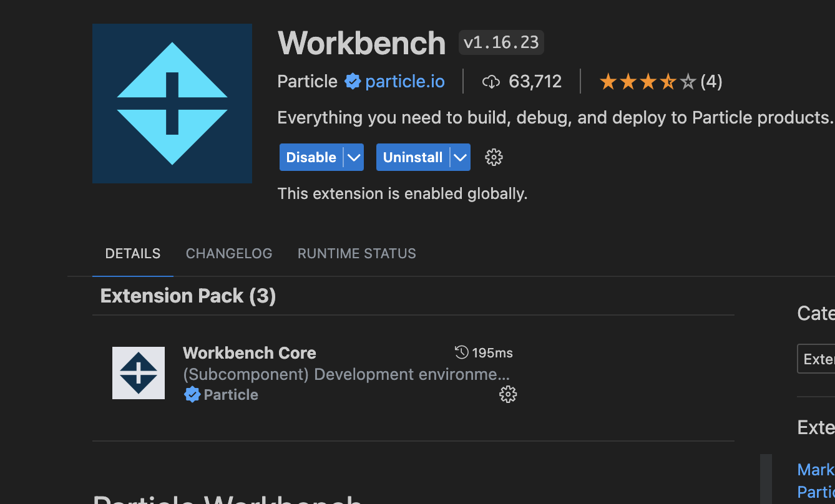Click the Workbench extension title heading
This screenshot has height=504, width=835.
click(x=362, y=43)
